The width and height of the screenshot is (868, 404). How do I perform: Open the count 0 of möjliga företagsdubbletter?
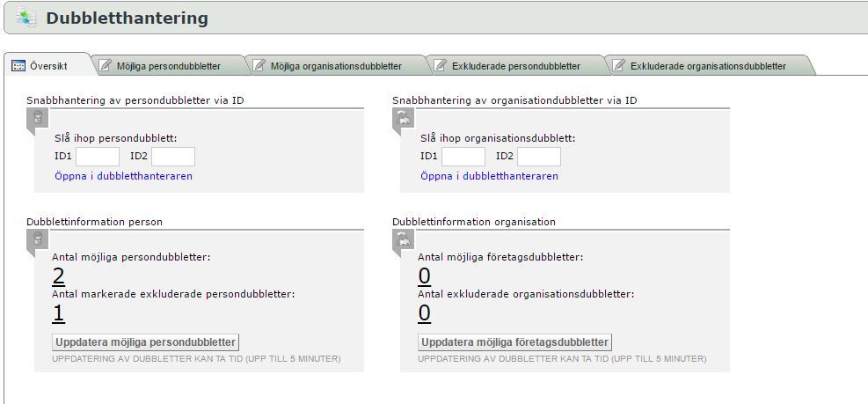click(424, 276)
